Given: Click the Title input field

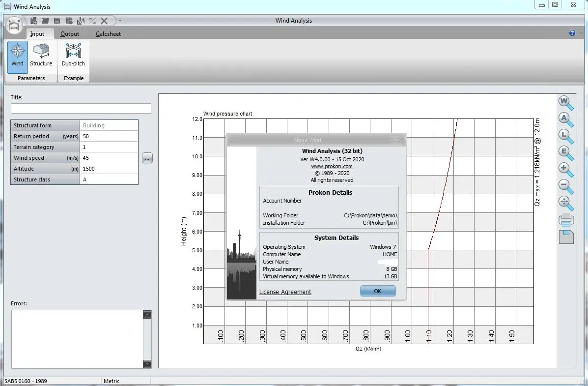Looking at the screenshot, I should click(81, 109).
